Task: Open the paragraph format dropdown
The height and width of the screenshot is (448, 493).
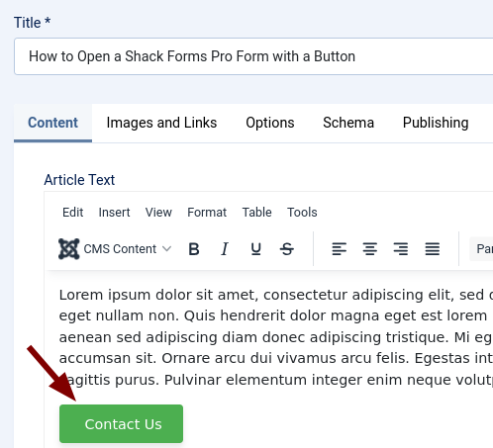Action: (x=481, y=249)
